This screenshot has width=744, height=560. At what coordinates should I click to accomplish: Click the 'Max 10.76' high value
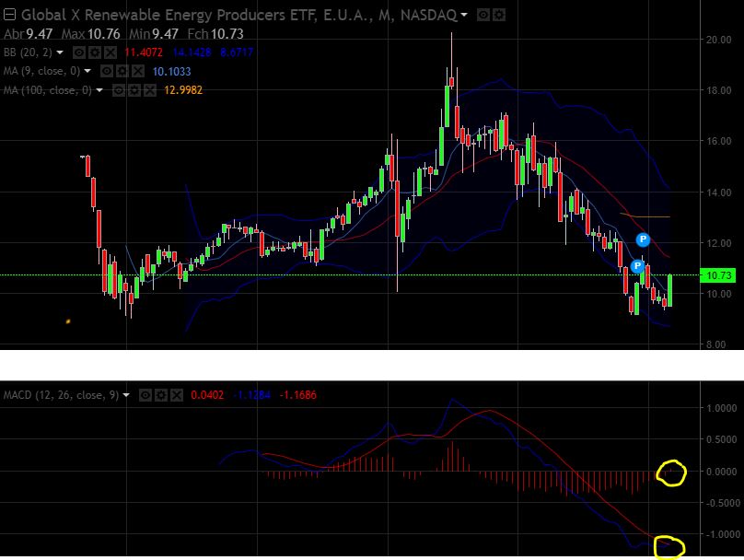(90, 34)
